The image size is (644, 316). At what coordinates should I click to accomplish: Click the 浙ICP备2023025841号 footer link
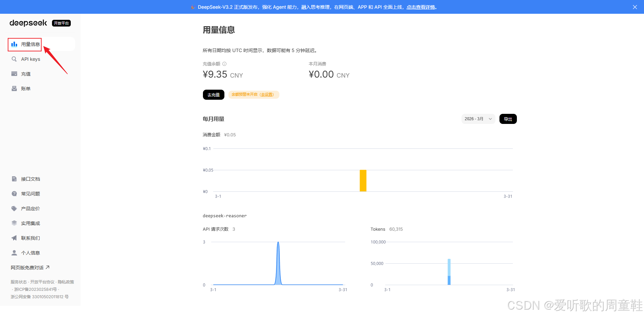pos(36,289)
